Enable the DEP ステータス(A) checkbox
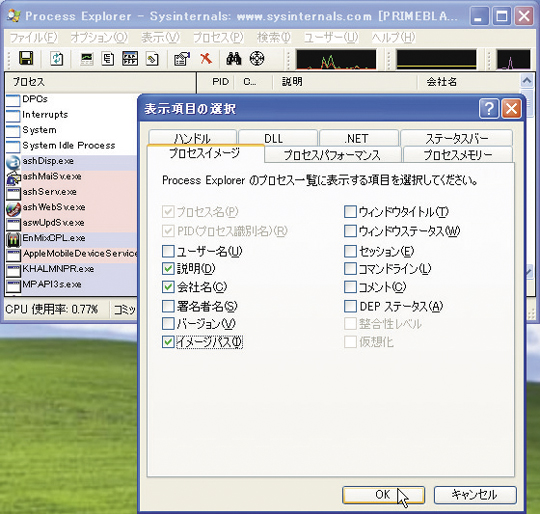Image resolution: width=540 pixels, height=514 pixels. pyautogui.click(x=350, y=306)
